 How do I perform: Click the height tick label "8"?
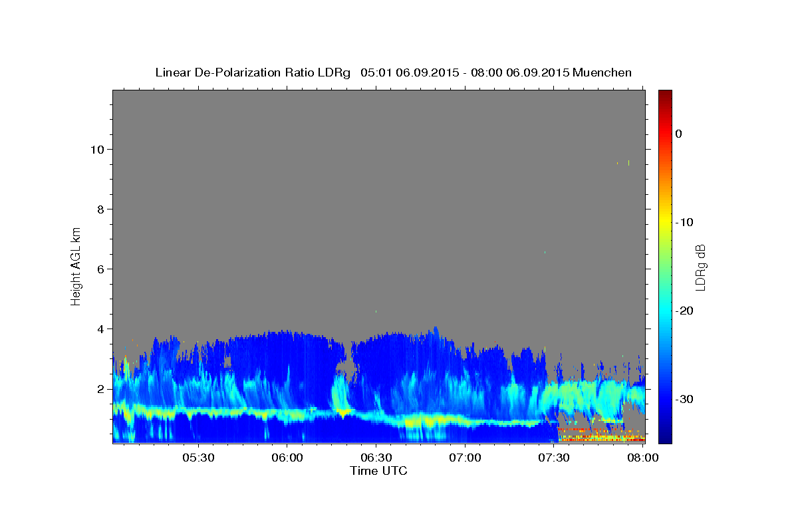click(x=102, y=209)
